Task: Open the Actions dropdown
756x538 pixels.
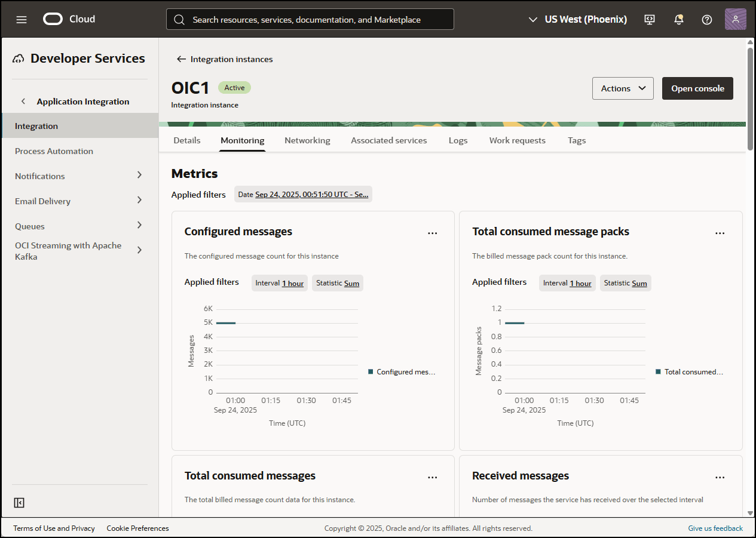Action: (623, 88)
